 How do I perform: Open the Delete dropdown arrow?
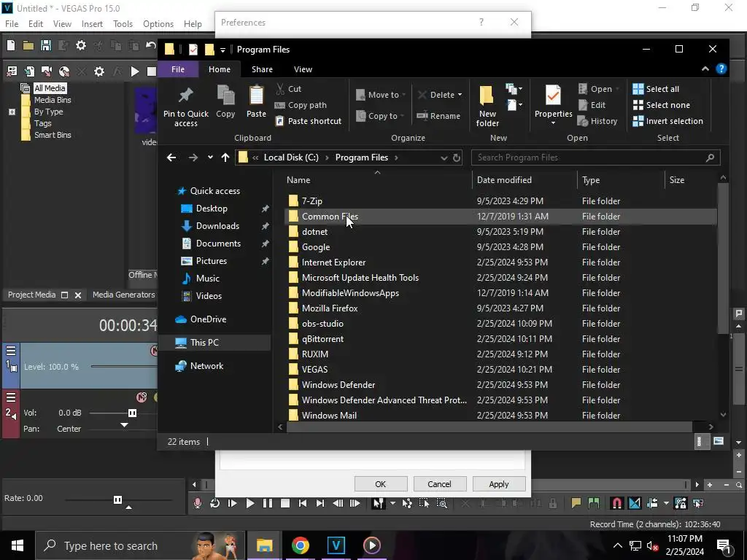click(x=460, y=95)
